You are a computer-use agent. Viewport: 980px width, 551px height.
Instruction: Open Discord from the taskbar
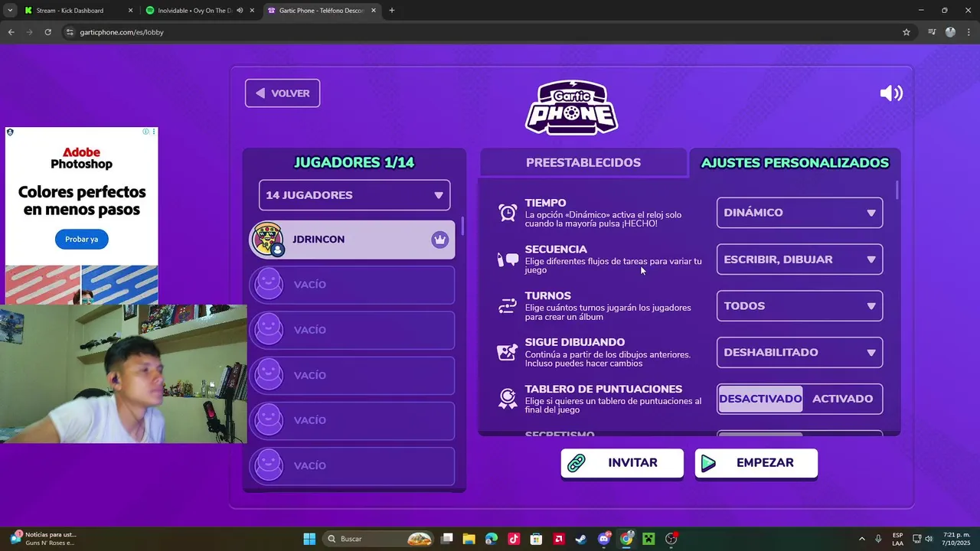[x=604, y=539]
